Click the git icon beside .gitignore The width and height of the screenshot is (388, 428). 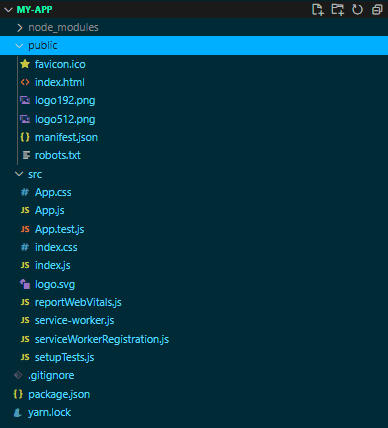coord(18,375)
